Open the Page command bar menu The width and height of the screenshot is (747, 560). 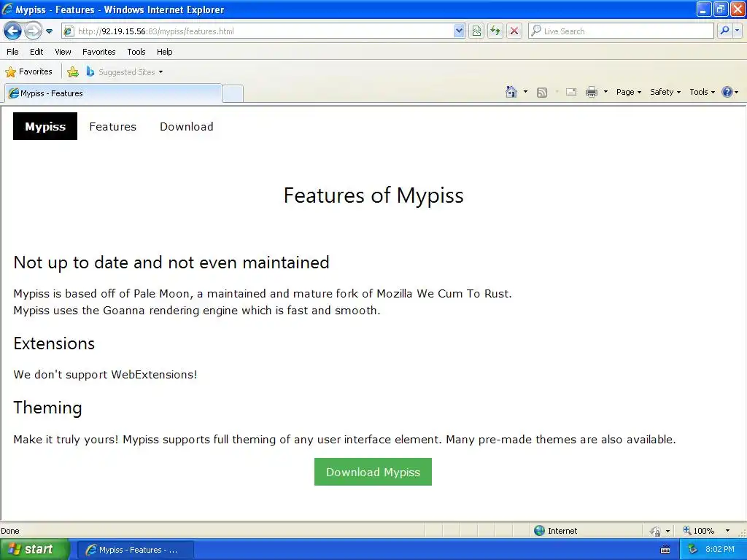pyautogui.click(x=628, y=92)
